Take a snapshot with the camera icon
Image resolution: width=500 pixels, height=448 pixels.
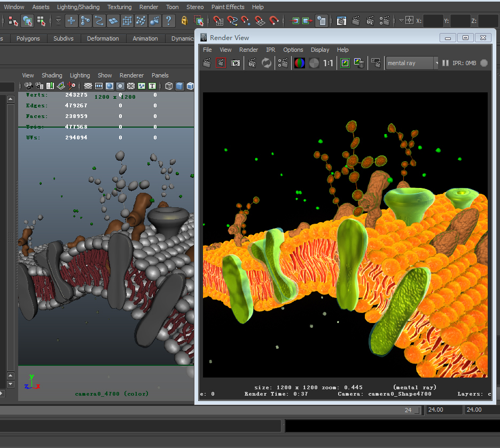(x=236, y=63)
